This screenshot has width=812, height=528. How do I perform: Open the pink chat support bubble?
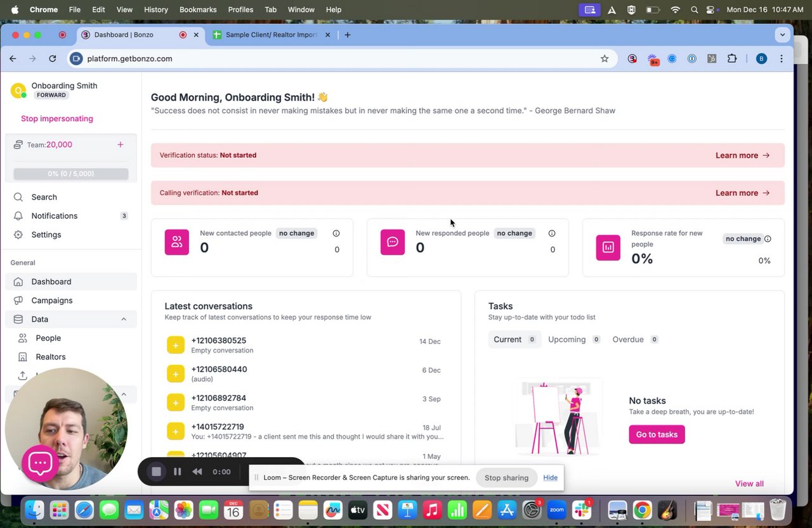[40, 463]
